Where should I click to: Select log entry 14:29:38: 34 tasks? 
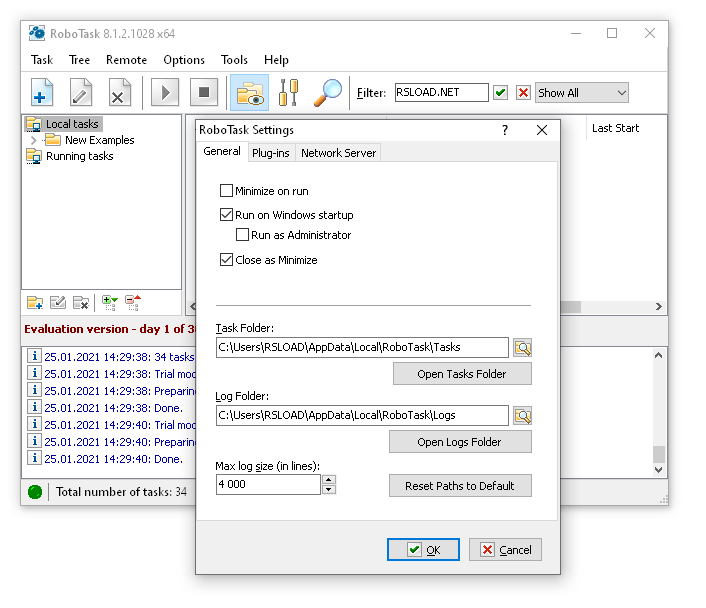tap(119, 357)
